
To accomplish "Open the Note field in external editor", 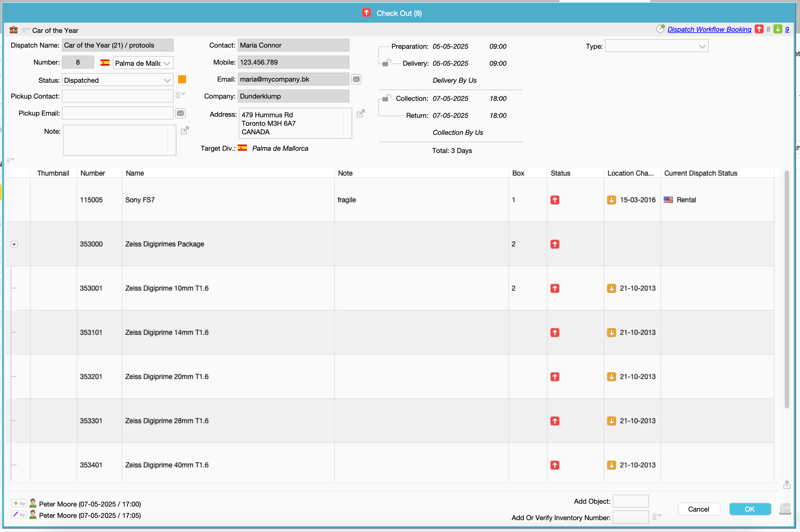I will click(185, 131).
